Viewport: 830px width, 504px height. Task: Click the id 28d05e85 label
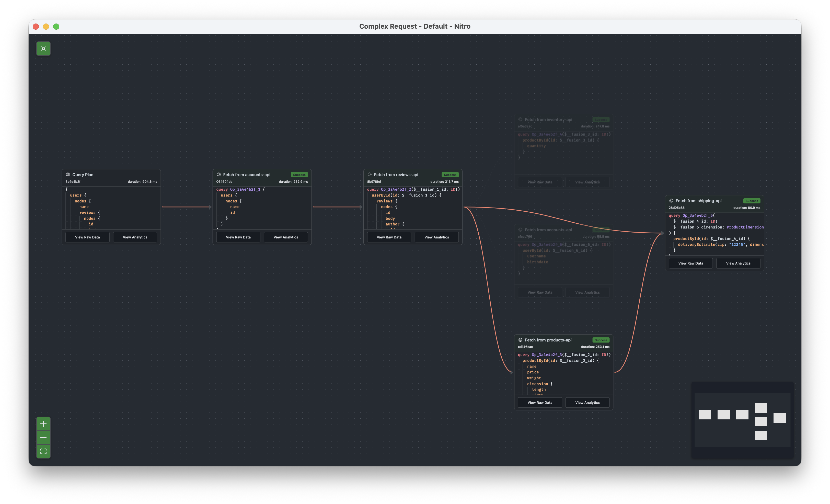pos(676,208)
